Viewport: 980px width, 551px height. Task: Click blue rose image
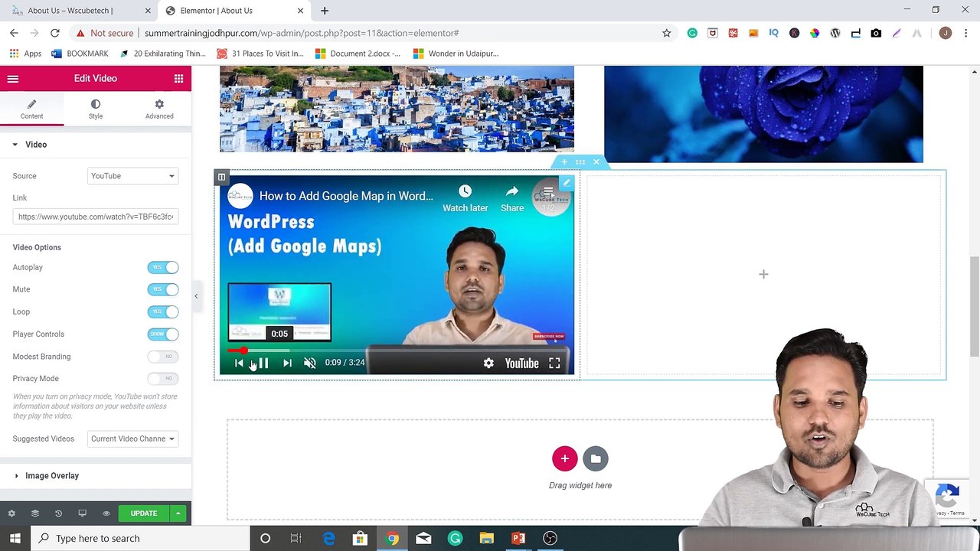tap(763, 114)
